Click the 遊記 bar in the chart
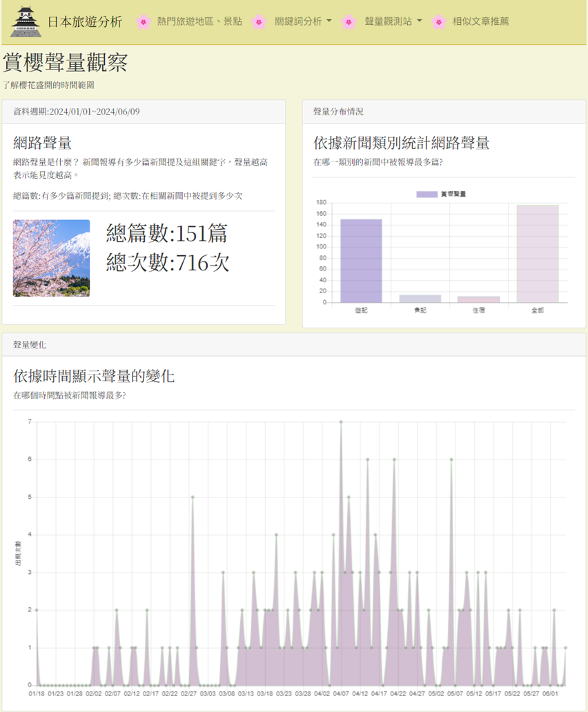Image resolution: width=588 pixels, height=712 pixels. click(361, 261)
